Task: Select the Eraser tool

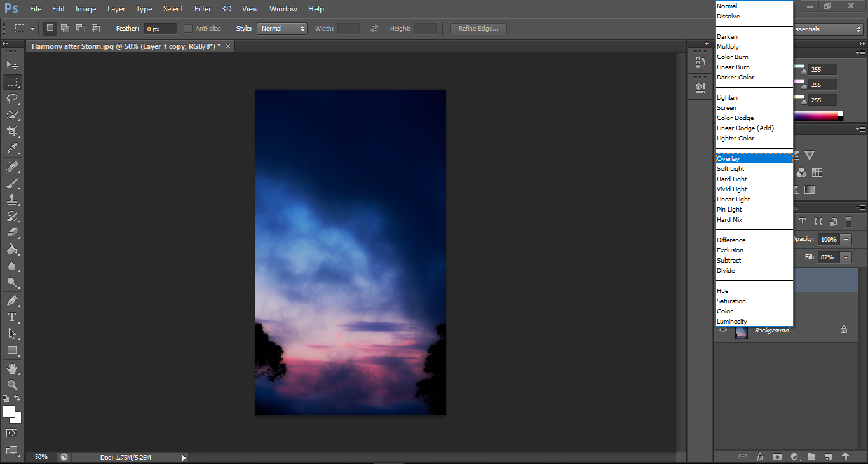Action: point(12,233)
